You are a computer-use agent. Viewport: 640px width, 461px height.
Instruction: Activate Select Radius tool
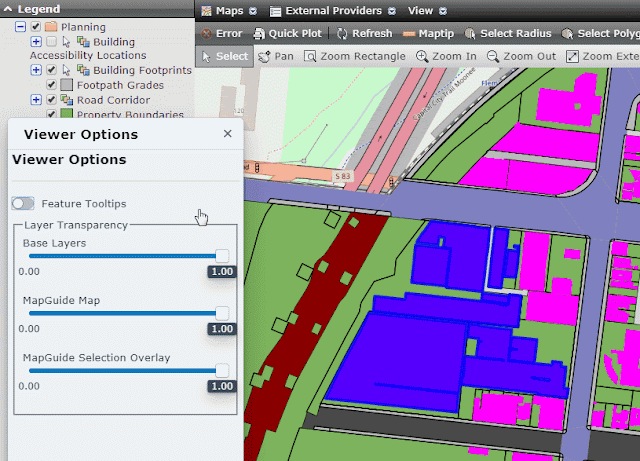509,33
